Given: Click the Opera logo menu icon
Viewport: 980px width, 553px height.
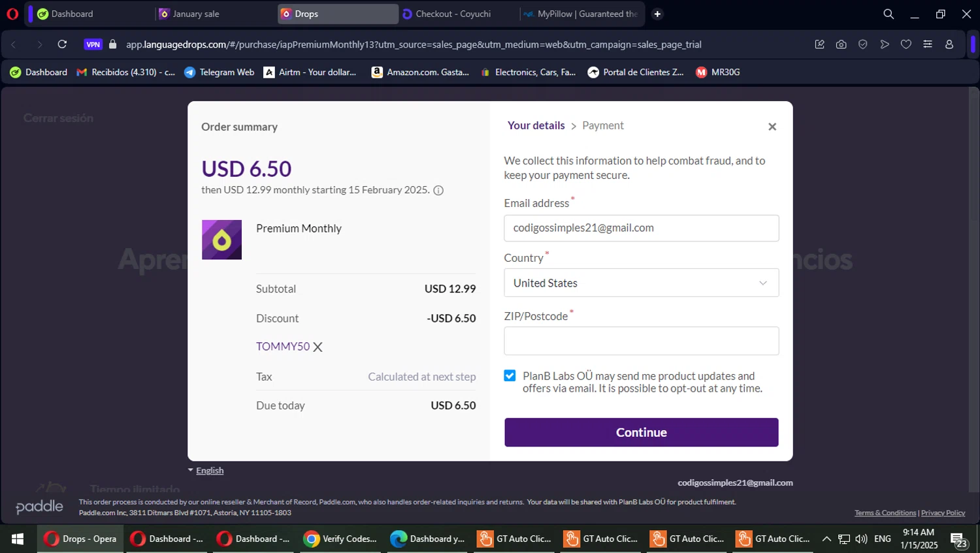Looking at the screenshot, I should coord(12,14).
